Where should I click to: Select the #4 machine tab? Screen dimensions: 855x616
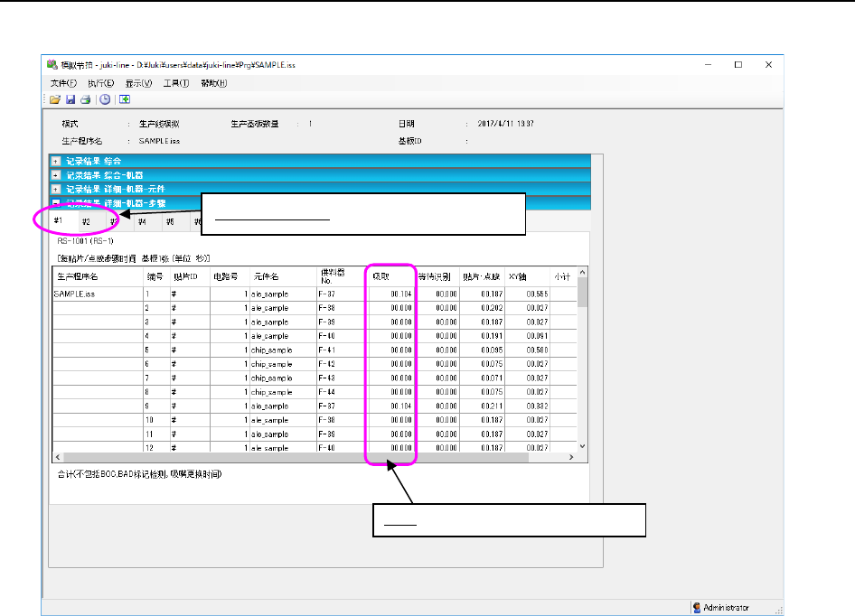[x=142, y=221]
